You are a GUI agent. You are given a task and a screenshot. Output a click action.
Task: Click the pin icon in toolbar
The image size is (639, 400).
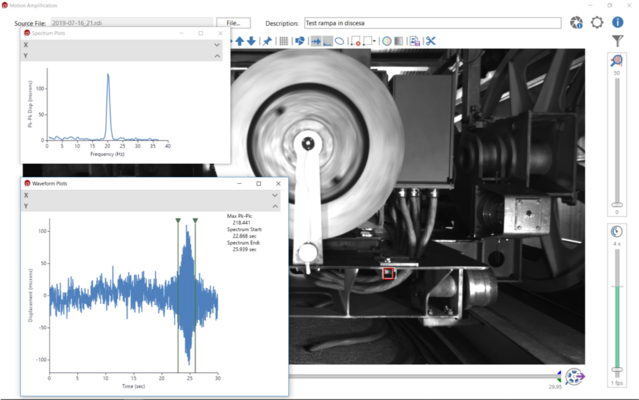267,41
